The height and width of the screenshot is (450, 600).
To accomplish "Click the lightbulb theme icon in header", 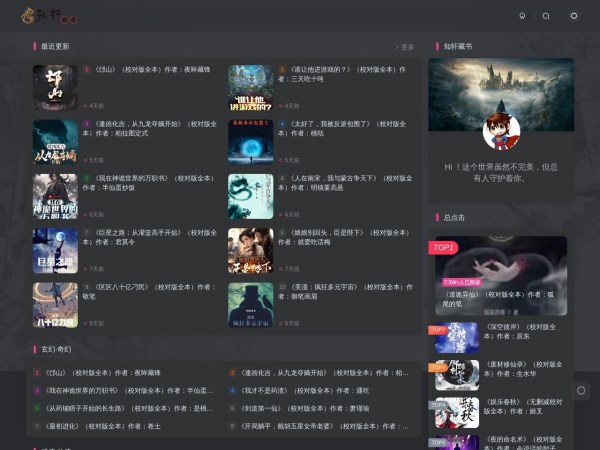I will (521, 16).
